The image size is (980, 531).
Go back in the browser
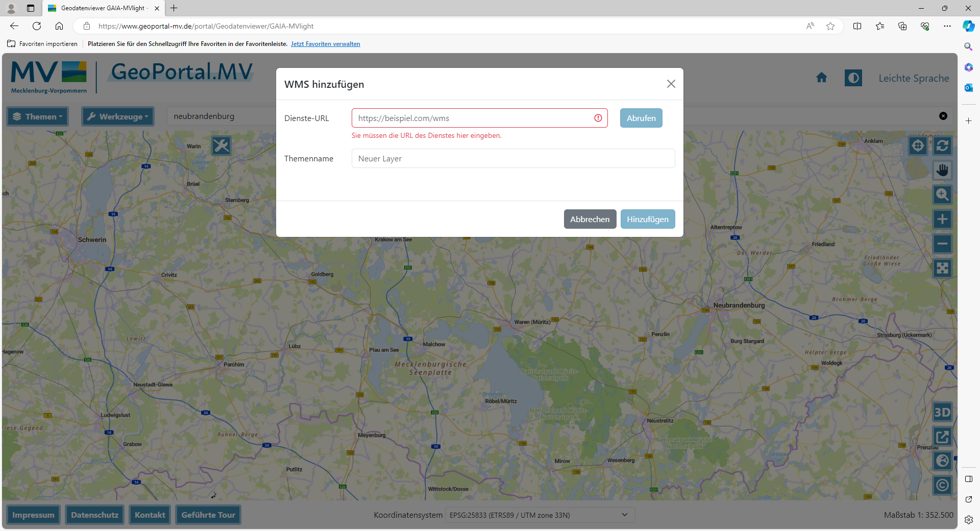click(14, 26)
